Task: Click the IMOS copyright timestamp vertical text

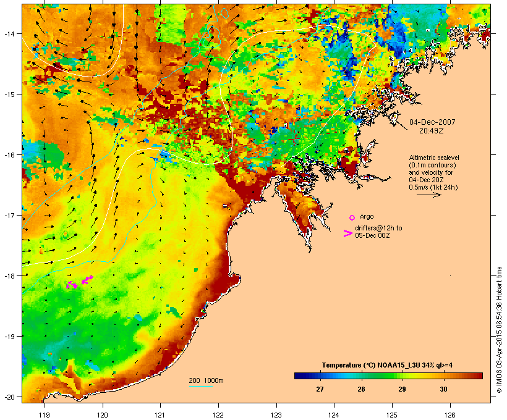Action: coord(499,330)
